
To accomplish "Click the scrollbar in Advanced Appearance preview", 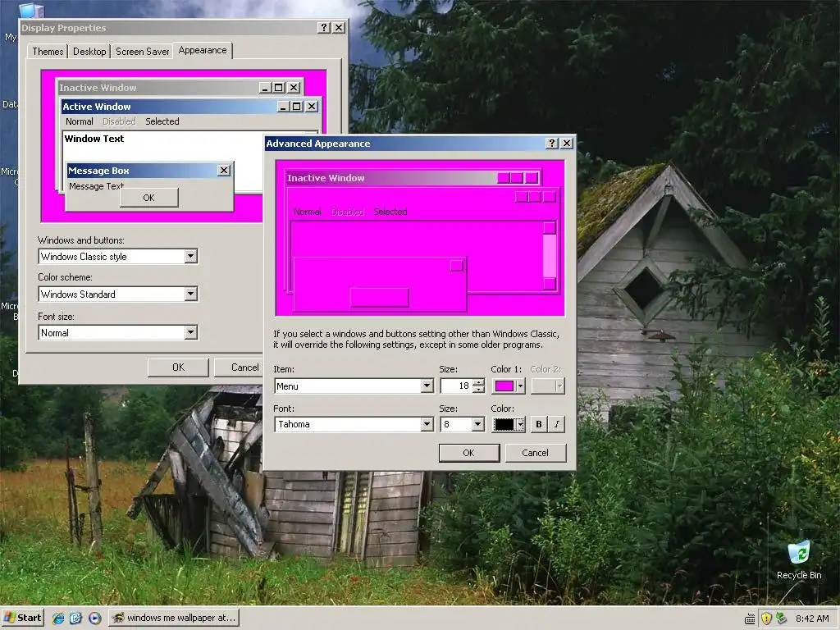I will click(550, 256).
